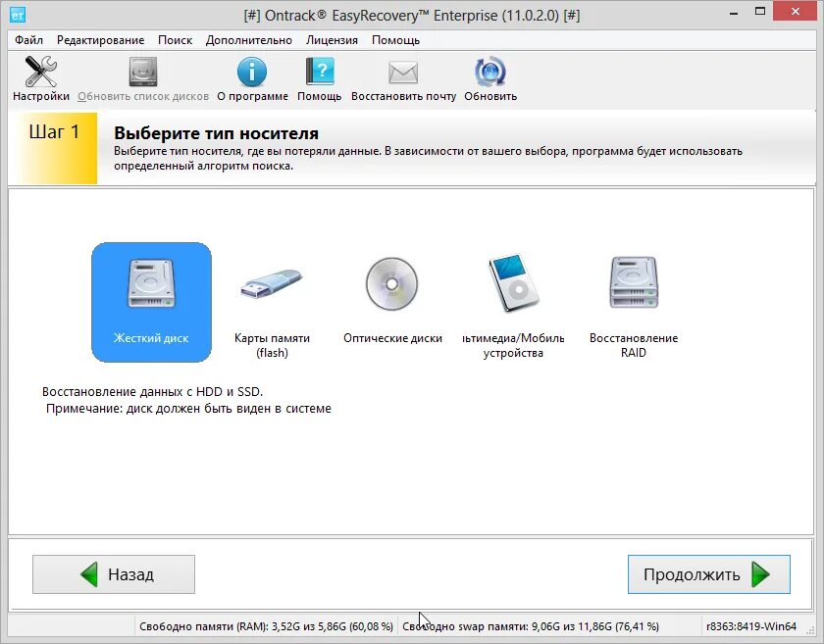Click the EasyRecovery app icon in title bar
The width and height of the screenshot is (824, 644).
(18, 15)
